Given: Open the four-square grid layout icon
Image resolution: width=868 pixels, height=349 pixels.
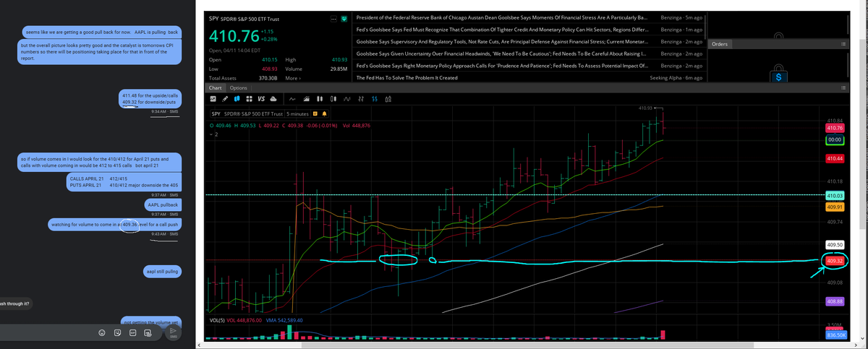Looking at the screenshot, I should click(x=249, y=99).
